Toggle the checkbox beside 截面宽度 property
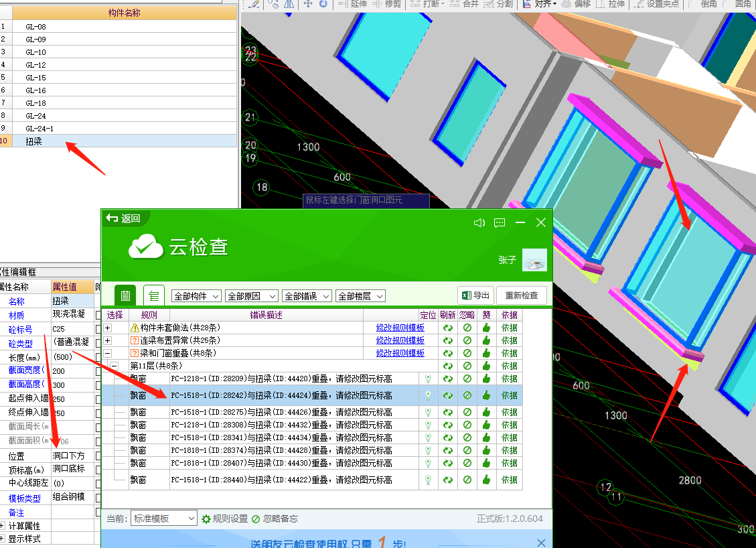The image size is (756, 548). pyautogui.click(x=98, y=371)
